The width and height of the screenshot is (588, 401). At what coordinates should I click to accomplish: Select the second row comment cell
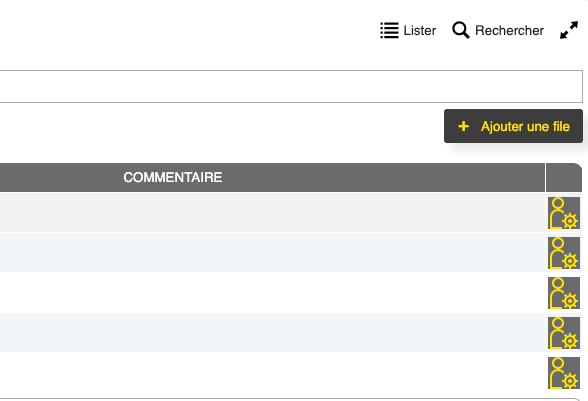(x=272, y=252)
